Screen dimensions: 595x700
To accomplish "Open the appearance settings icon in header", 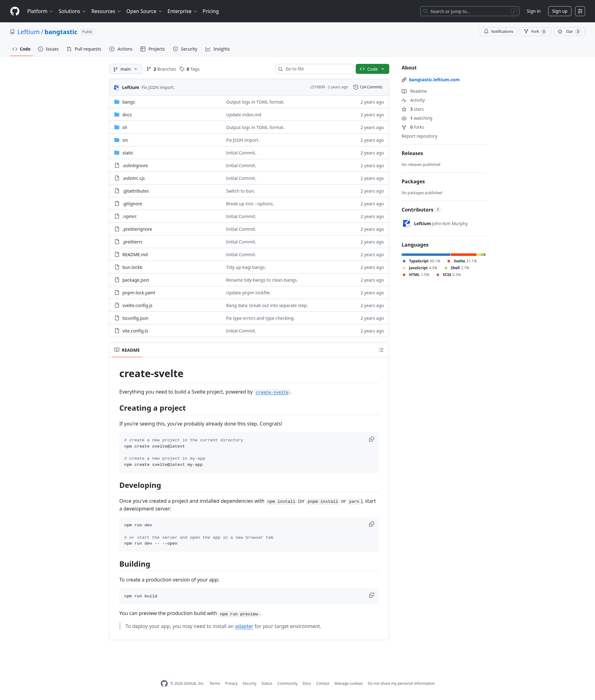I will (x=580, y=11).
